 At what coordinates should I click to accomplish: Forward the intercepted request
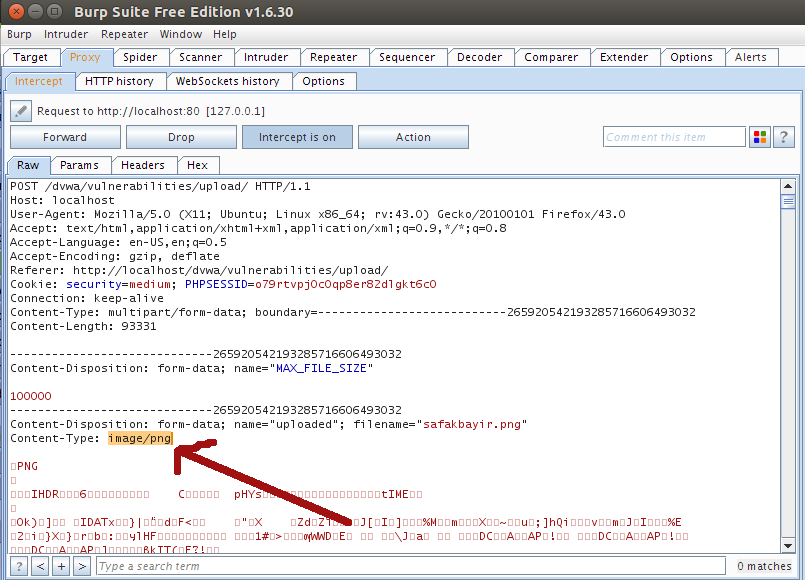click(x=65, y=137)
